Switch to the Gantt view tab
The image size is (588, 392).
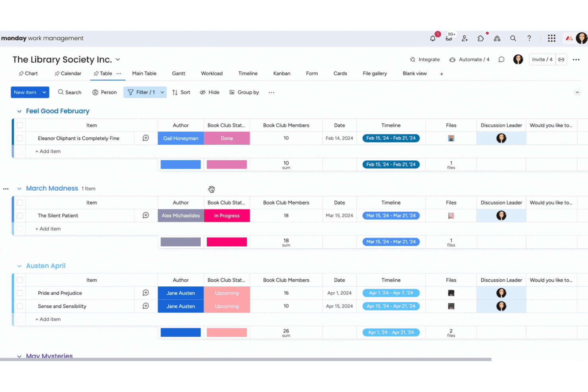(178, 73)
